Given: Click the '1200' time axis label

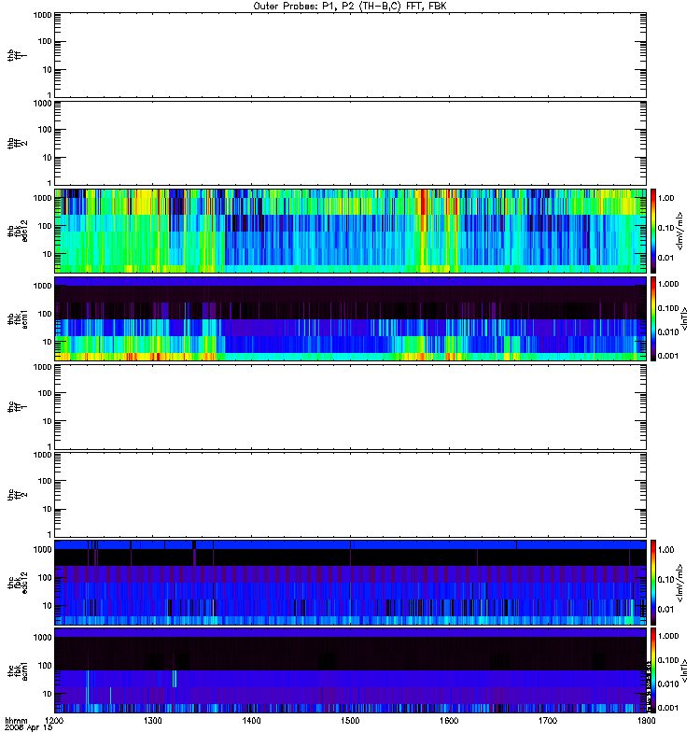Looking at the screenshot, I should tap(54, 721).
